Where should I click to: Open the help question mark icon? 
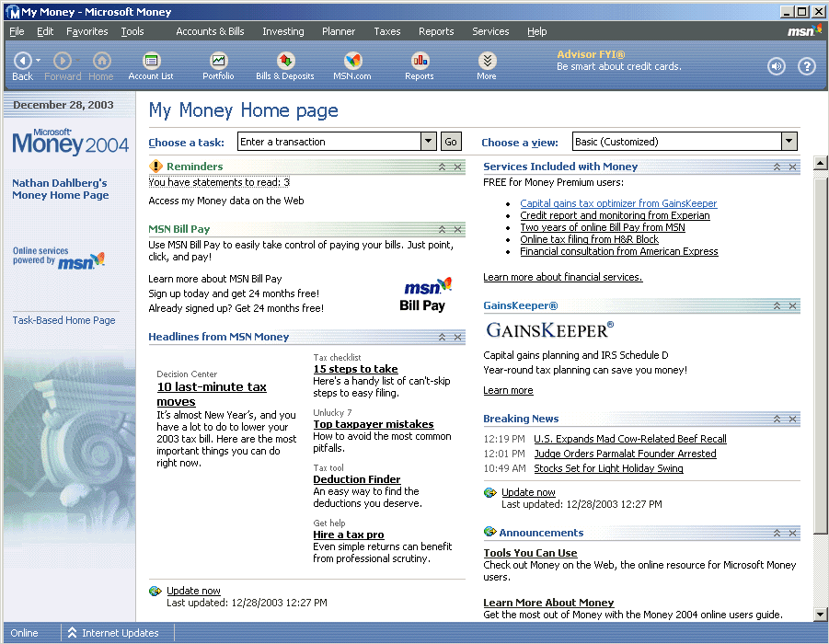coord(807,66)
